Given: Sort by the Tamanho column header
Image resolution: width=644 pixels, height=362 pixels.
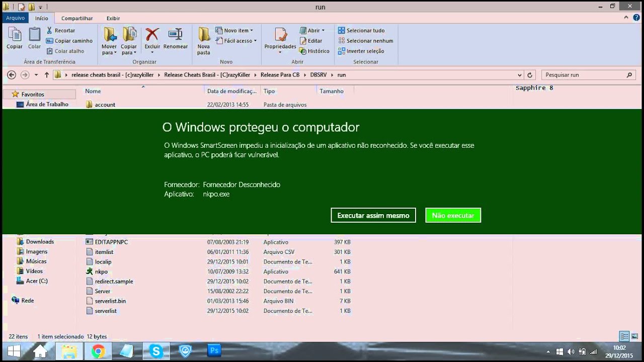Looking at the screenshot, I should pyautogui.click(x=332, y=91).
